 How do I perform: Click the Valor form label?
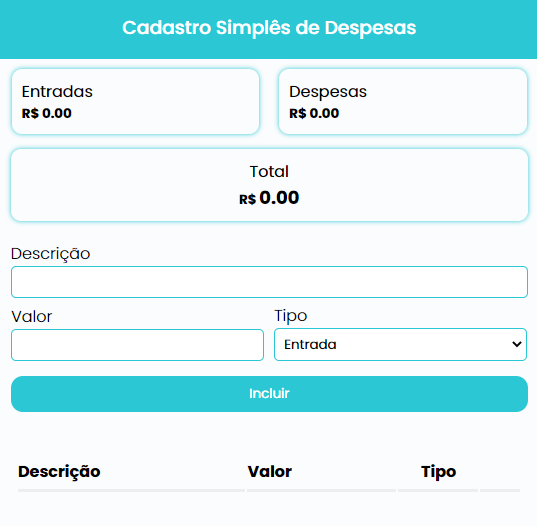pyautogui.click(x=32, y=317)
